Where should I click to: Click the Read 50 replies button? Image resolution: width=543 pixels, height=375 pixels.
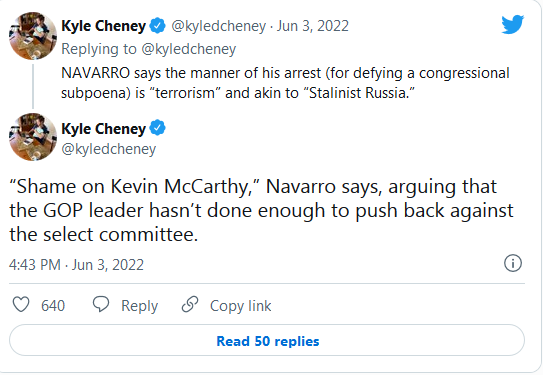pyautogui.click(x=267, y=340)
